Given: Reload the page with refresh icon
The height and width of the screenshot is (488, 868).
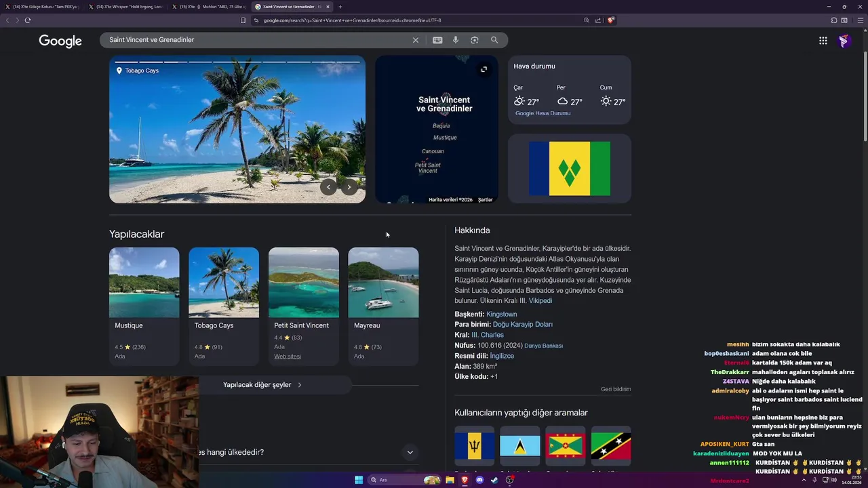Looking at the screenshot, I should coord(28,20).
